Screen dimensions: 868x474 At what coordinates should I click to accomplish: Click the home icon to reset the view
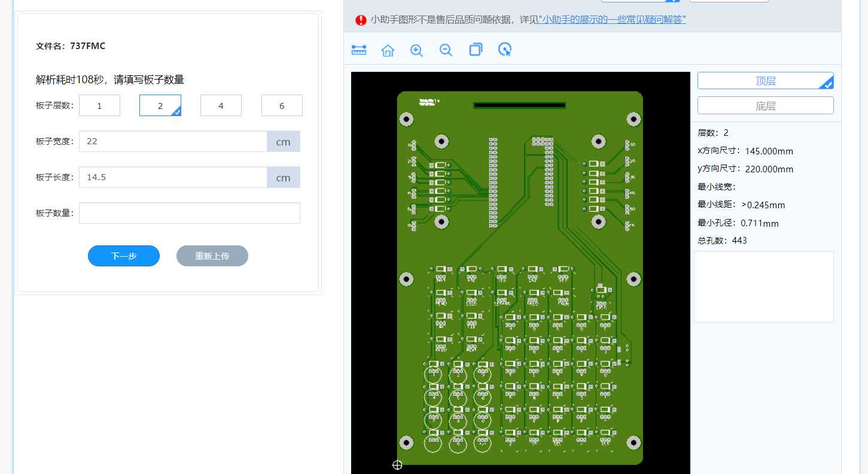(388, 51)
